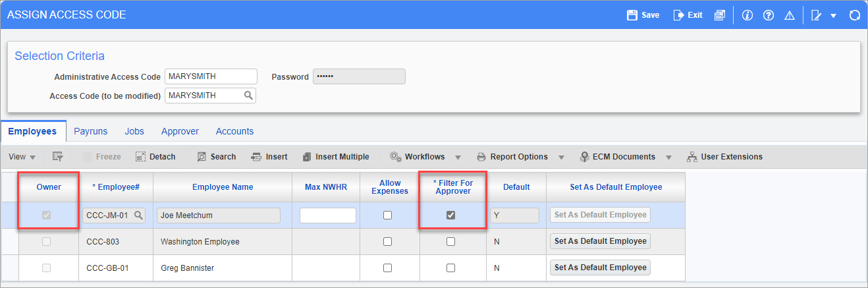
Task: Click the Administrative Access Code field
Action: pyautogui.click(x=211, y=76)
